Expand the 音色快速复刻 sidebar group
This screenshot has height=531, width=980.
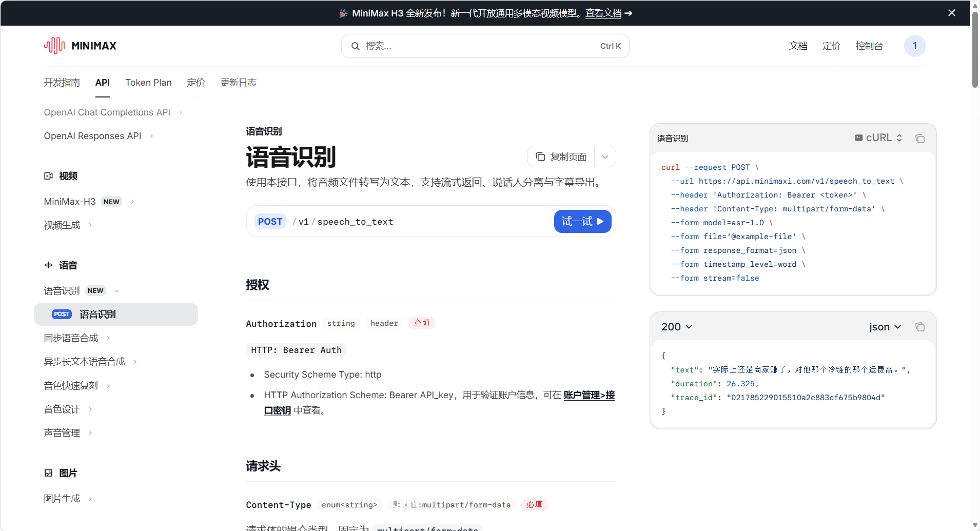(108, 386)
